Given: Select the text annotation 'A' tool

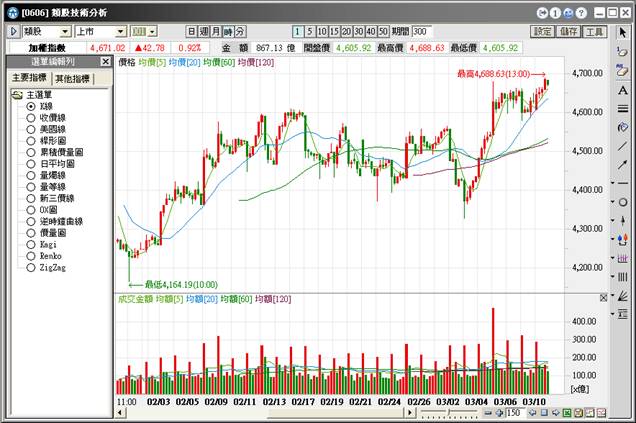Looking at the screenshot, I should 623,89.
